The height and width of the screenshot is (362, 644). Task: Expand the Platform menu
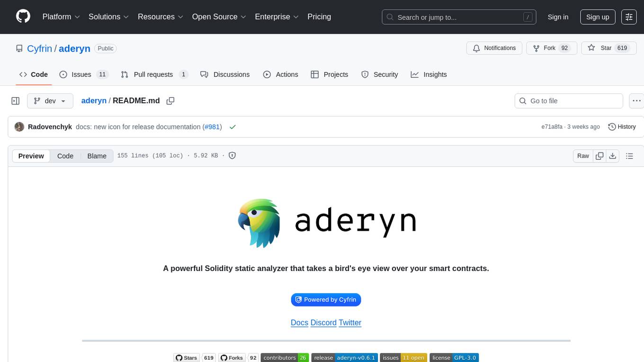61,17
